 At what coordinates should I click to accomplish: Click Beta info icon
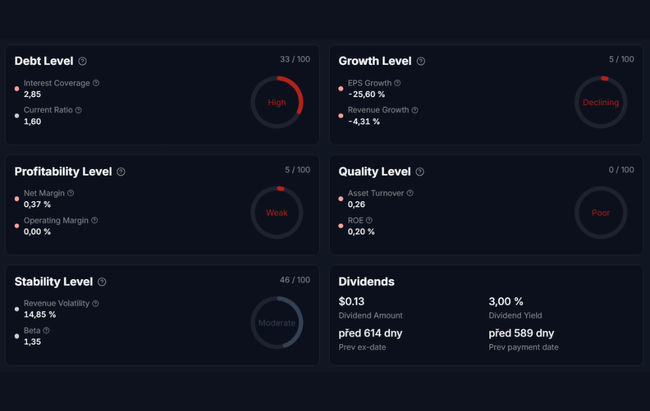coord(46,330)
